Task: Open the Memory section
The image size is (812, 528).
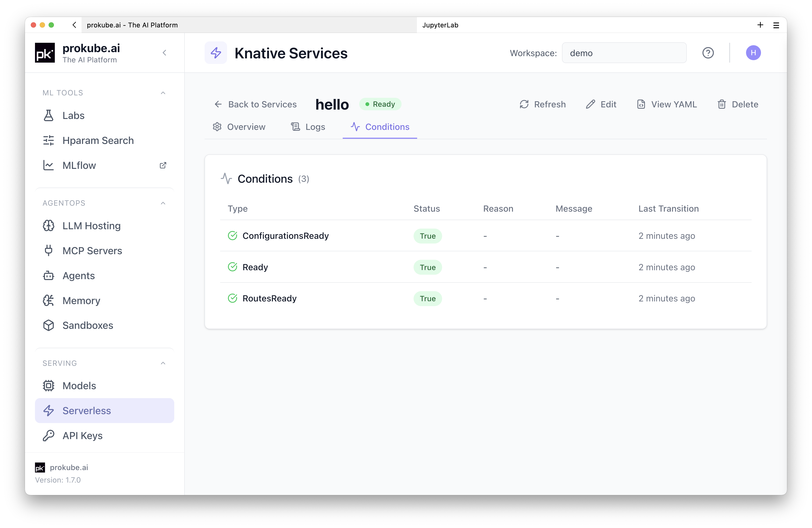Action: click(105, 301)
